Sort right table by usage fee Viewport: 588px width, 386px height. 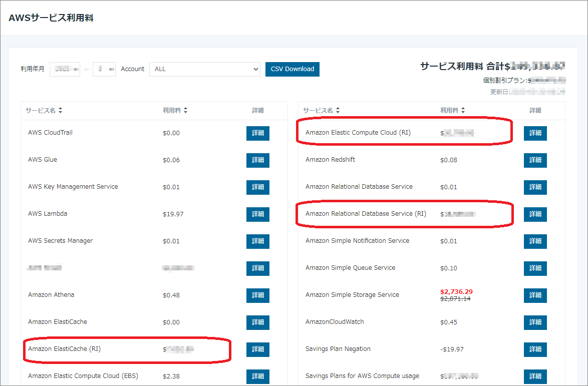(452, 111)
